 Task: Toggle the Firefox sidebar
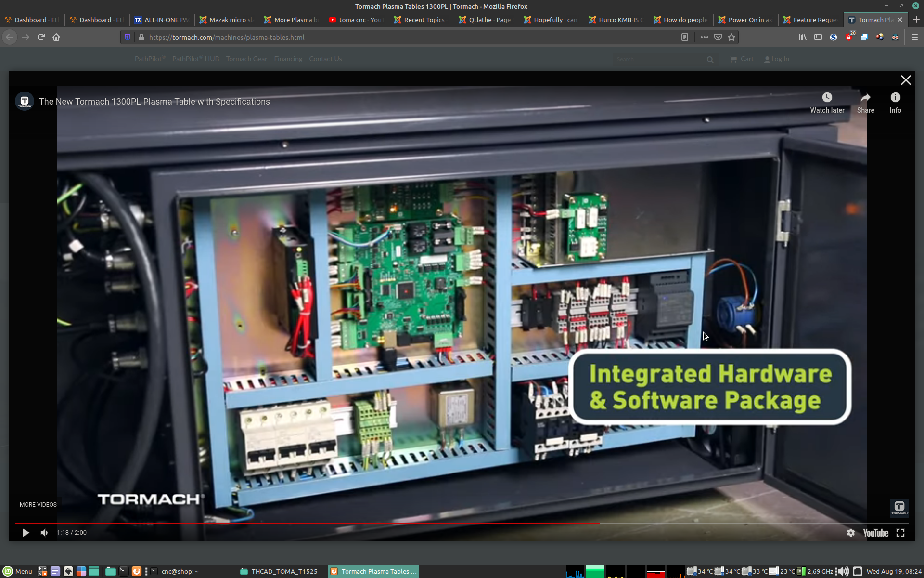818,37
